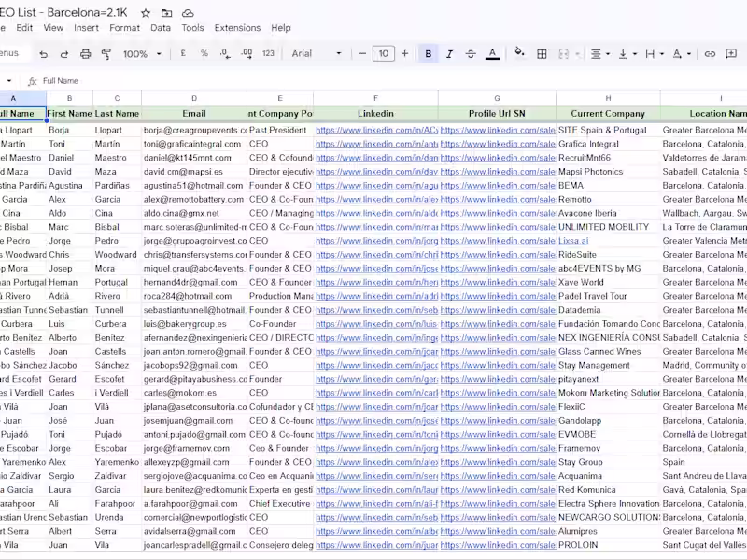Screen dimensions: 747x560
Task: Open the View menu
Action: click(x=53, y=28)
